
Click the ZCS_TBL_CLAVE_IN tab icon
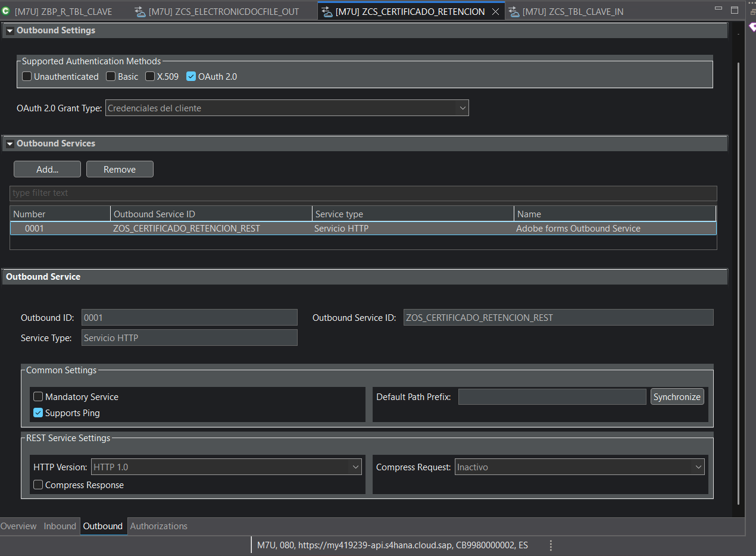[514, 11]
